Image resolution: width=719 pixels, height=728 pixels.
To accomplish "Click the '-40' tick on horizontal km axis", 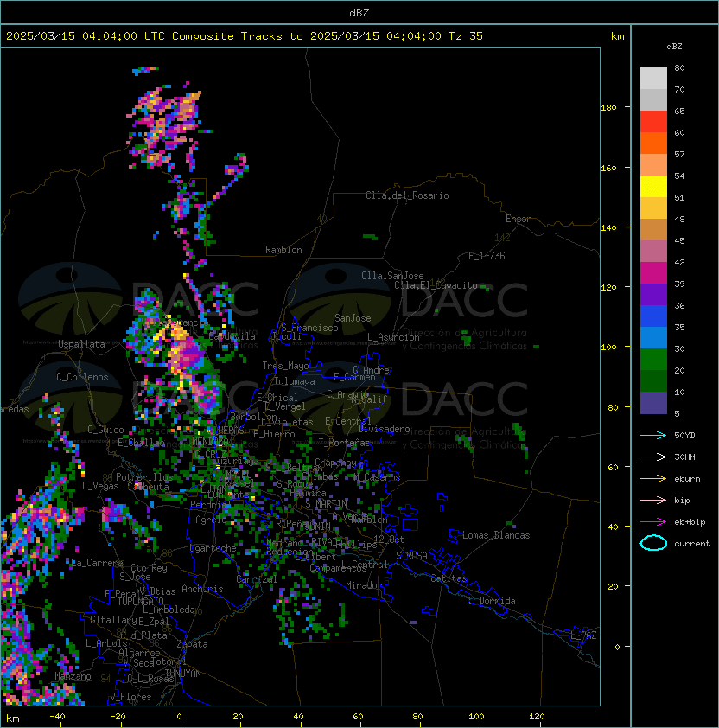I will click(57, 717).
